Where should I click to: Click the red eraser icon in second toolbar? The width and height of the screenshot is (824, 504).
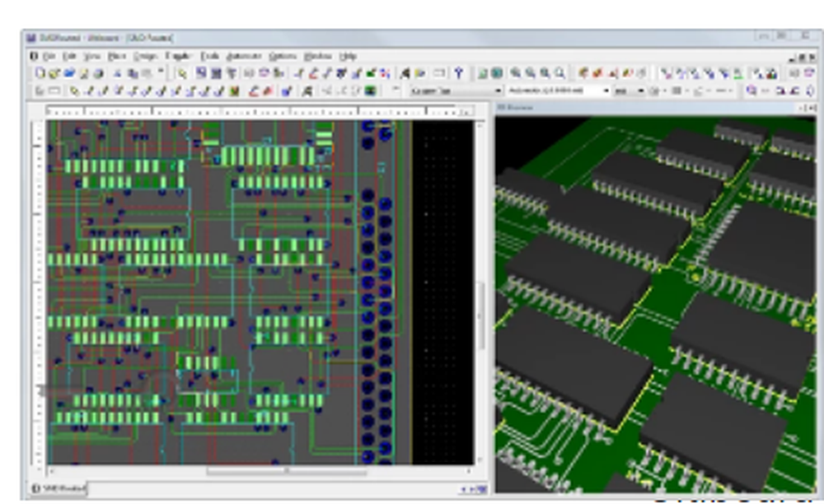tap(268, 91)
